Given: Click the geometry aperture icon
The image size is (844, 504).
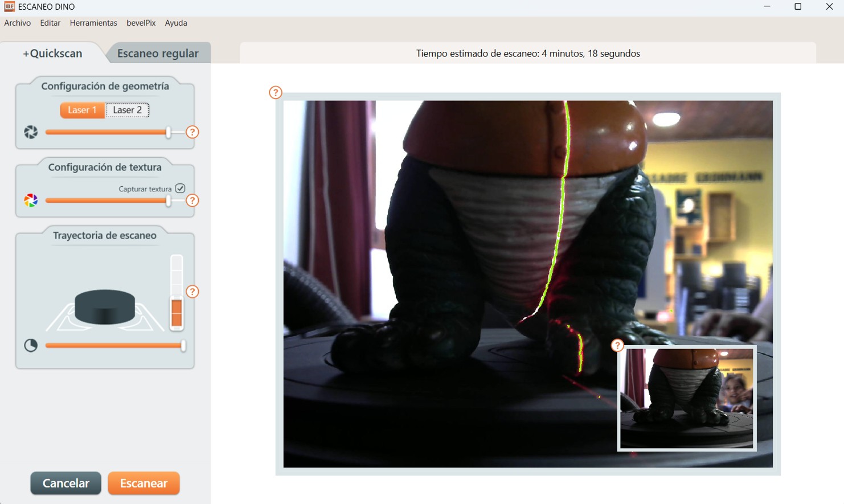Looking at the screenshot, I should (x=31, y=132).
